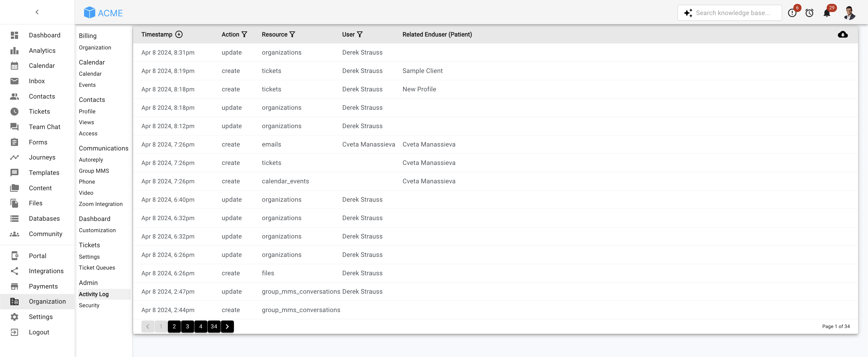This screenshot has height=357, width=868.
Task: Open Profile under Contacts section
Action: point(87,111)
